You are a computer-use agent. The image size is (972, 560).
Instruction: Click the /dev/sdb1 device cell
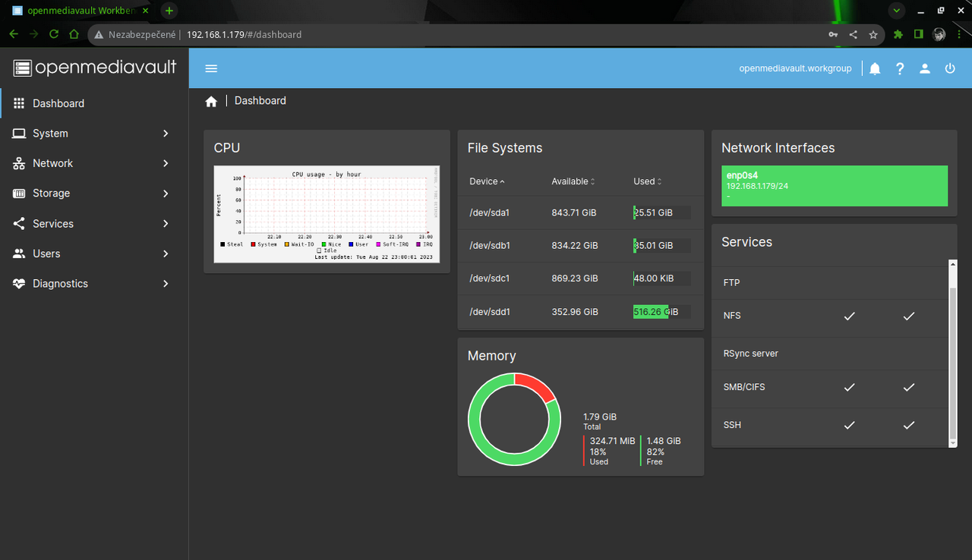tap(490, 245)
